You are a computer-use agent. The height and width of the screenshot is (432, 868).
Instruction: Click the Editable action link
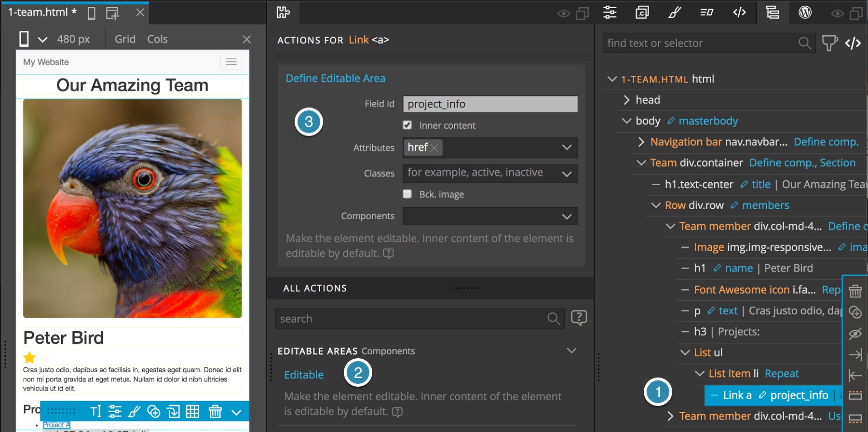(x=304, y=375)
